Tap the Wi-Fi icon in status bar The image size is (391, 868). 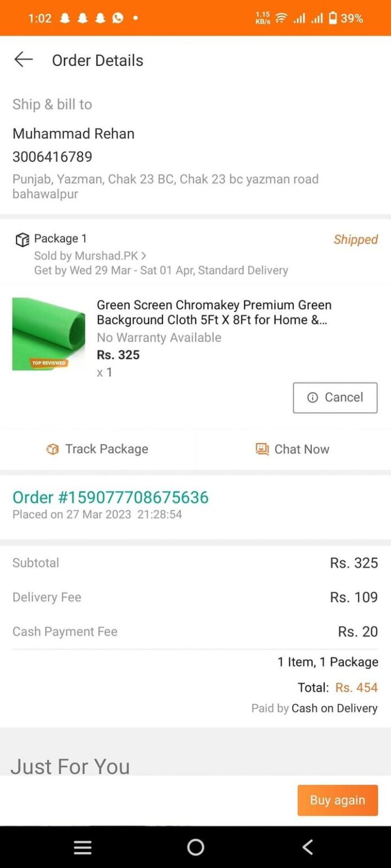pyautogui.click(x=280, y=17)
